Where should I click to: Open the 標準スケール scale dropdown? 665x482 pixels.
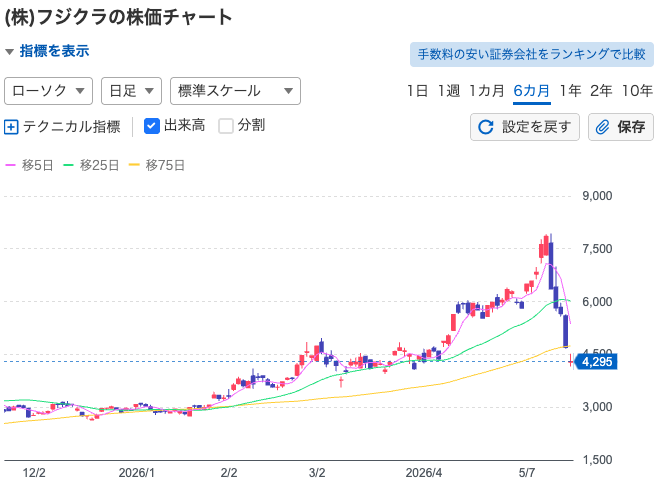(235, 91)
